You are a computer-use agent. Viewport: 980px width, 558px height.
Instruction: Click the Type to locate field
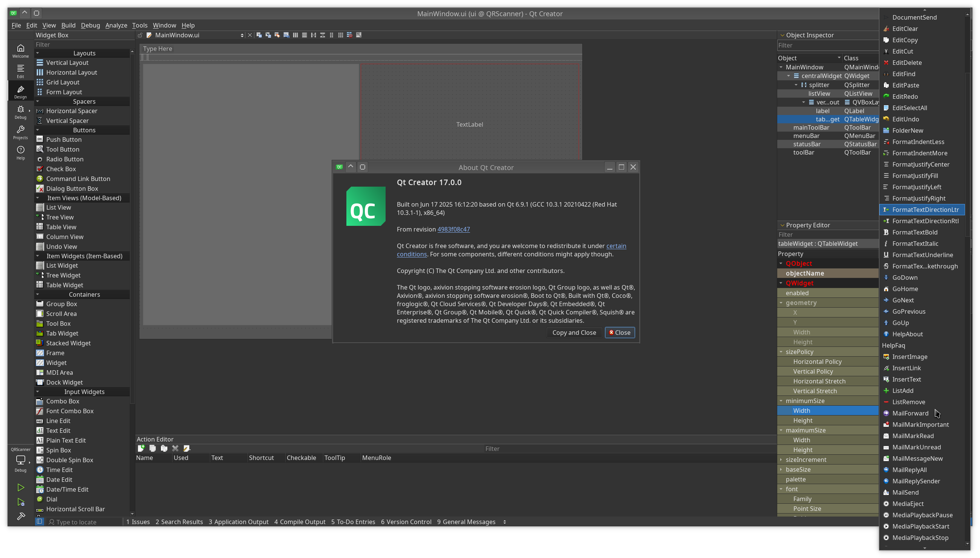(x=84, y=522)
